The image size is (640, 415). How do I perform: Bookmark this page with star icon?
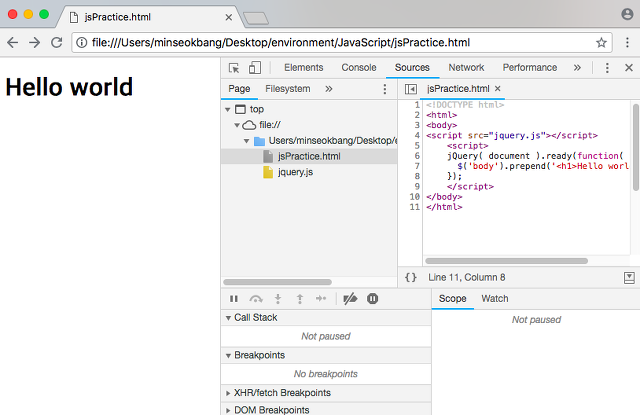(x=601, y=42)
